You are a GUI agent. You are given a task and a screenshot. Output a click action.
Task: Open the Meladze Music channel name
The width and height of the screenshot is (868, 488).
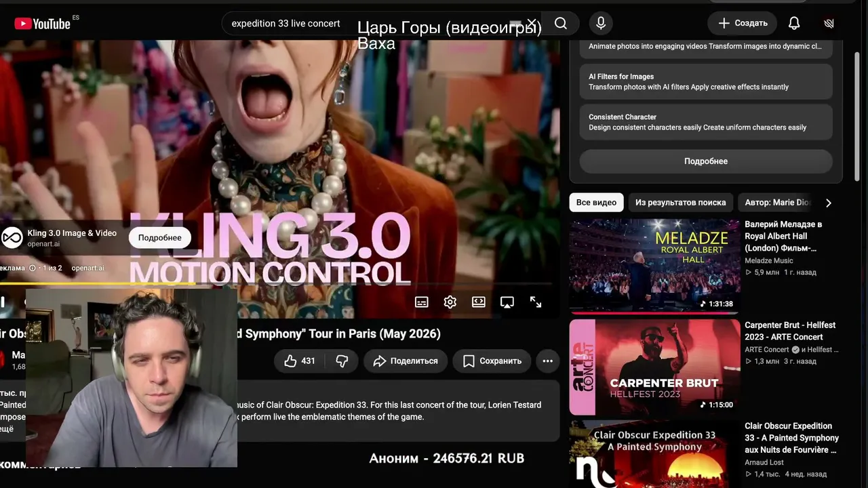point(769,260)
